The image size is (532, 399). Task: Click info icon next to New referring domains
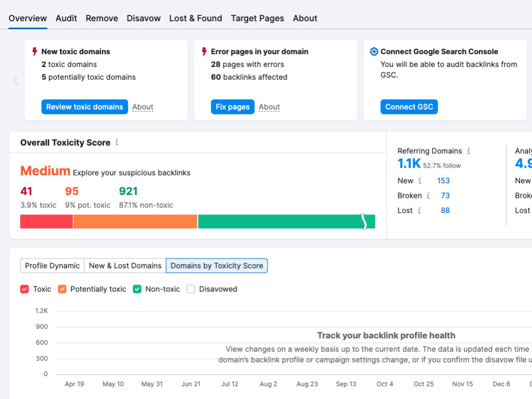(x=420, y=180)
